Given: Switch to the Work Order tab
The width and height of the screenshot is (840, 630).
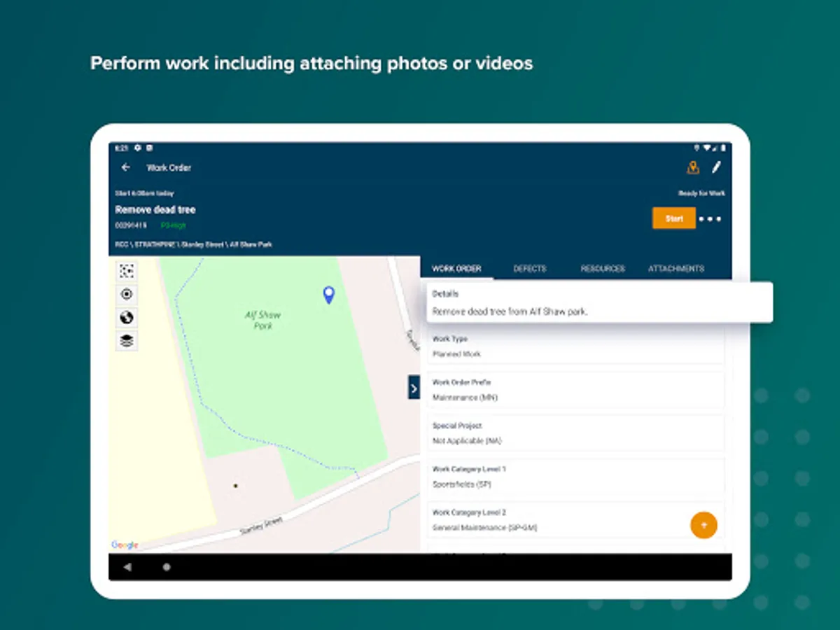Looking at the screenshot, I should pos(456,268).
